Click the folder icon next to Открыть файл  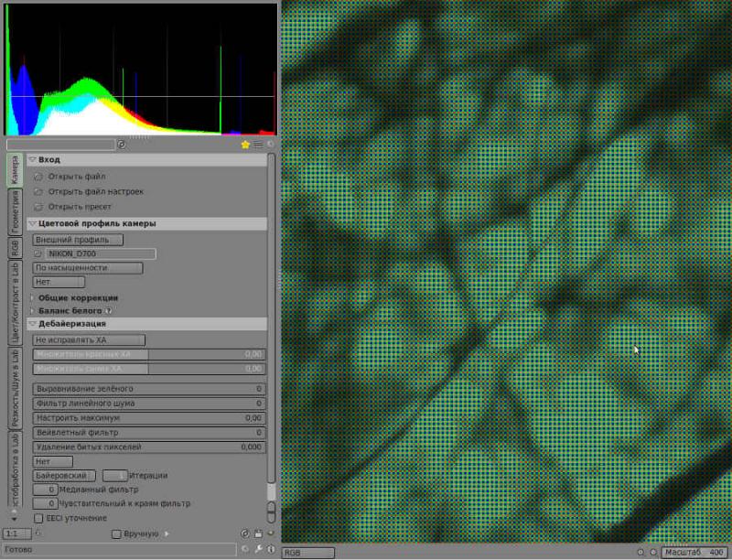tap(38, 177)
